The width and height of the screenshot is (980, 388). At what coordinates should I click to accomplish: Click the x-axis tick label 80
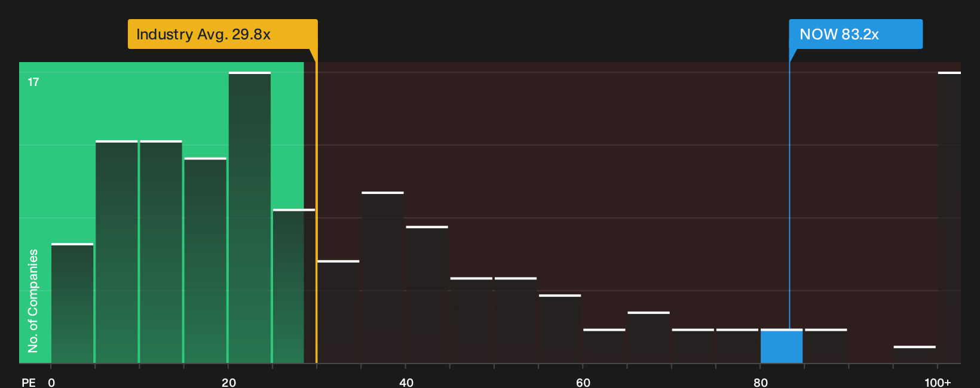[761, 382]
